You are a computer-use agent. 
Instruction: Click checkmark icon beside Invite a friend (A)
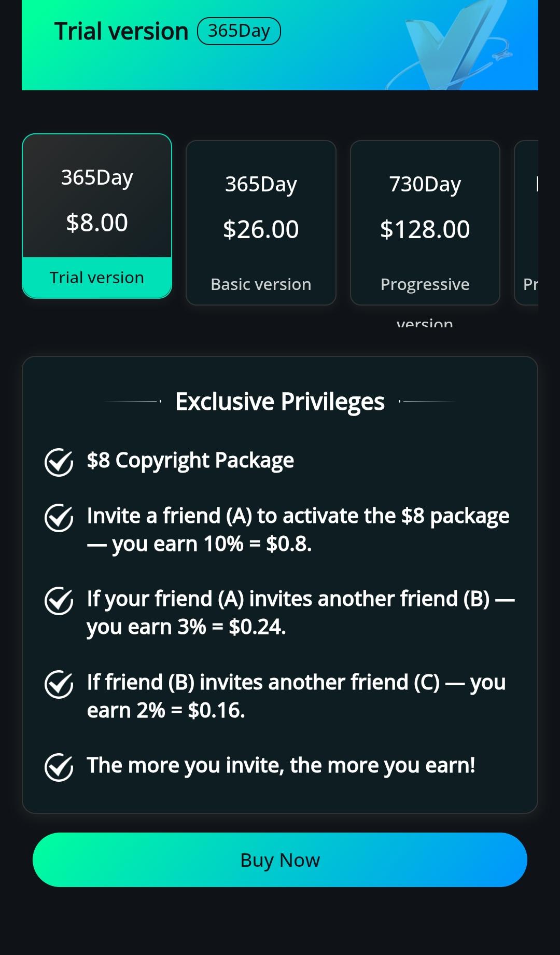[59, 518]
